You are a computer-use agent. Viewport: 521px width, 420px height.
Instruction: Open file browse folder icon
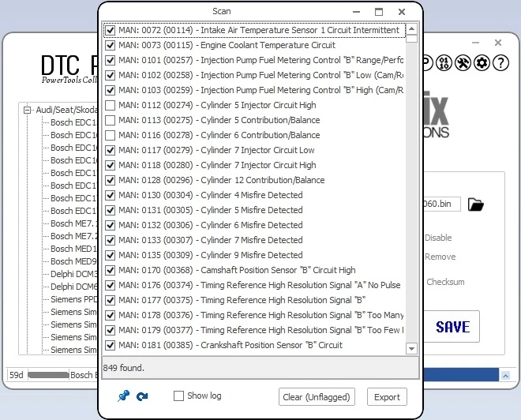coord(476,204)
